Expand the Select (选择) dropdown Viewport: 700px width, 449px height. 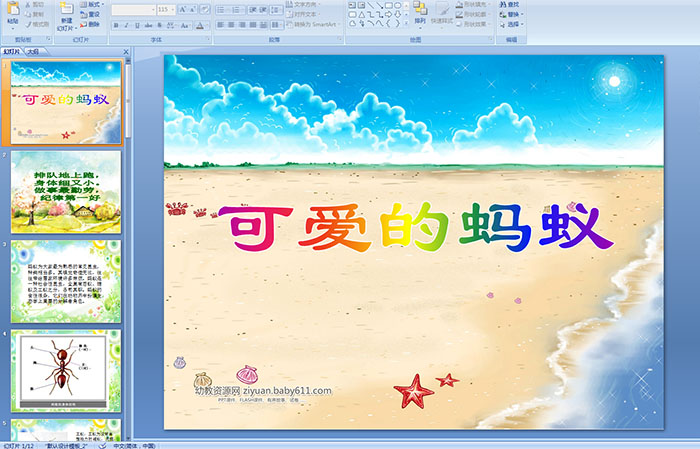511,25
